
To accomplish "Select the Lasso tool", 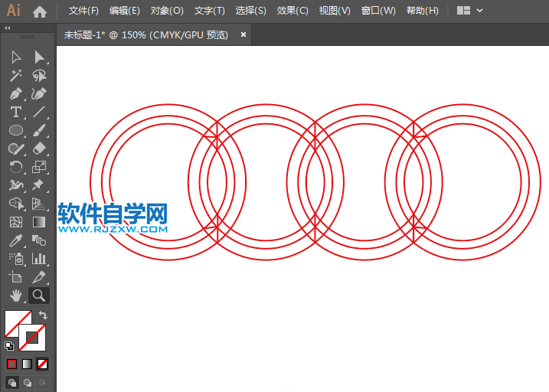I will click(x=39, y=76).
